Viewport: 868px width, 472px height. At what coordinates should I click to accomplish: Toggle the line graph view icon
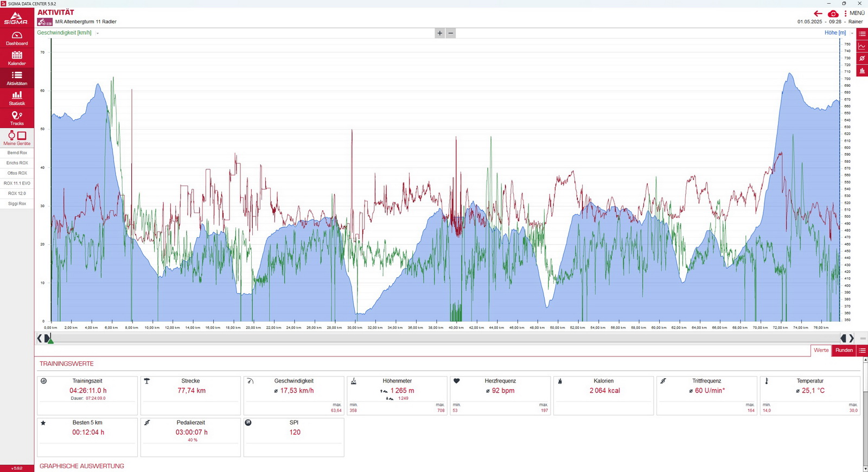coord(861,46)
